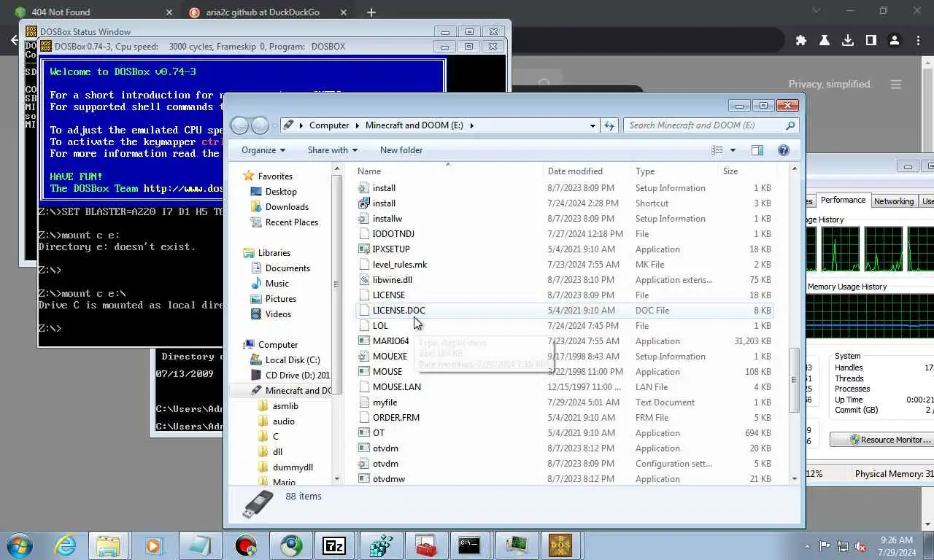The height and width of the screenshot is (560, 934).
Task: Open the Start menu orb
Action: (x=20, y=545)
